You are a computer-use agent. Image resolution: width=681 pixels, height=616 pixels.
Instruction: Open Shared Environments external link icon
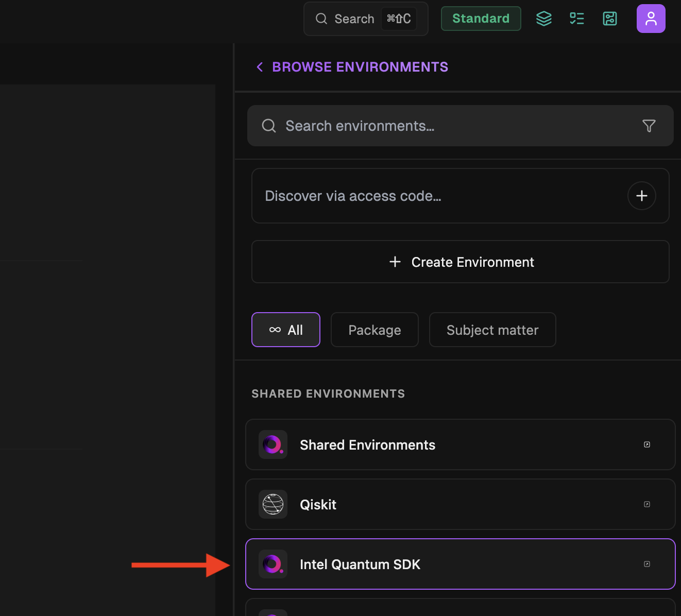pos(647,444)
